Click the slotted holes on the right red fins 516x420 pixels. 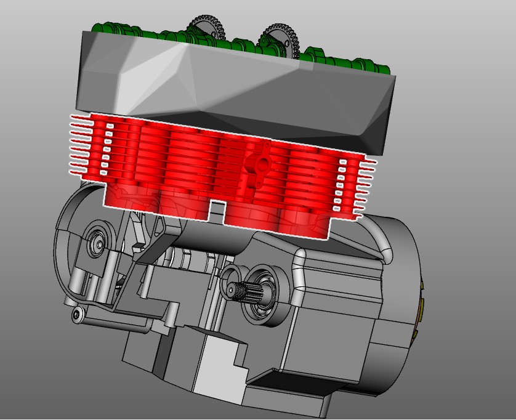click(341, 185)
